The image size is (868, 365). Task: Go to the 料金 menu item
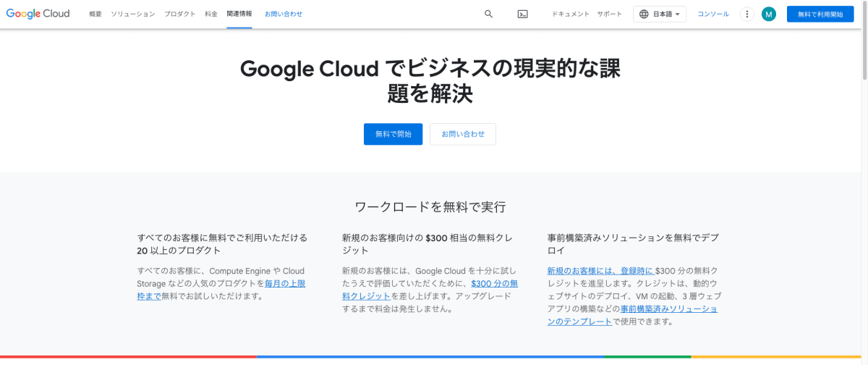(210, 14)
